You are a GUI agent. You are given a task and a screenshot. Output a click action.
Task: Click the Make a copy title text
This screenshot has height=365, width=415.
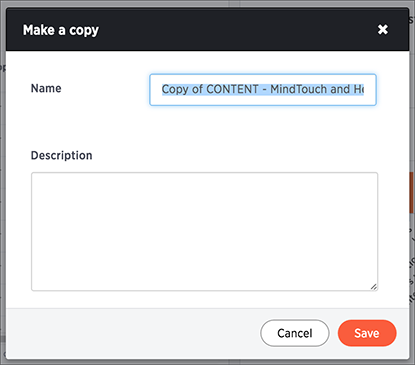(x=61, y=30)
